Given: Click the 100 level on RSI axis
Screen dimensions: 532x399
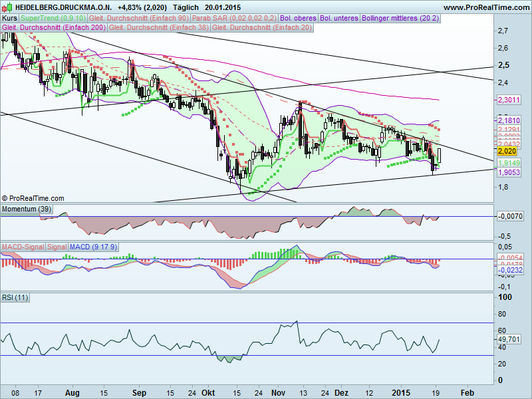Looking at the screenshot, I should (505, 297).
